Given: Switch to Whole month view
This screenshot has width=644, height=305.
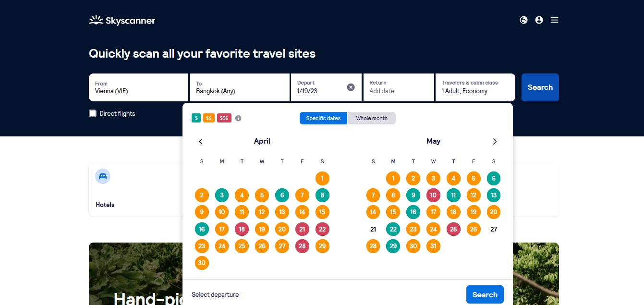Looking at the screenshot, I should tap(372, 118).
